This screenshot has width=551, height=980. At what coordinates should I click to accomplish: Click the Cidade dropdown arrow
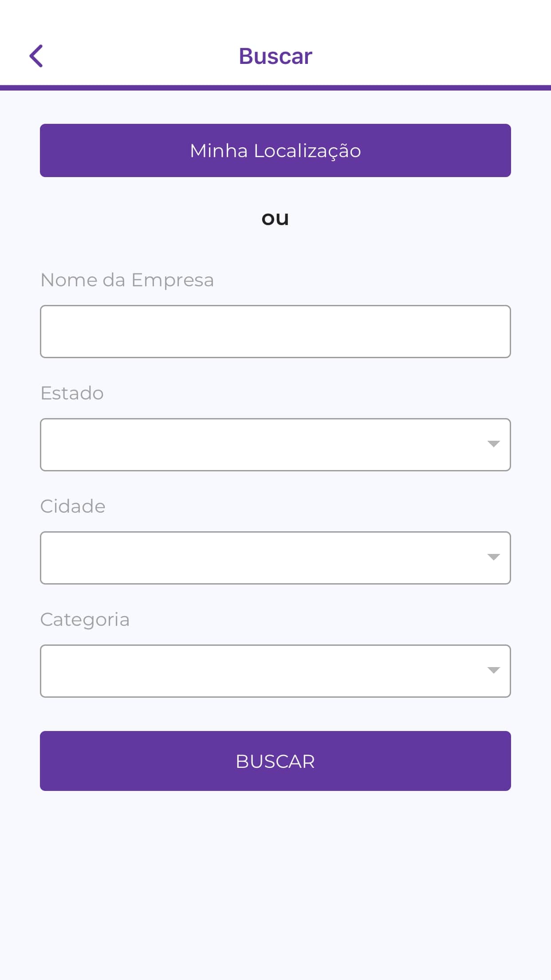493,557
